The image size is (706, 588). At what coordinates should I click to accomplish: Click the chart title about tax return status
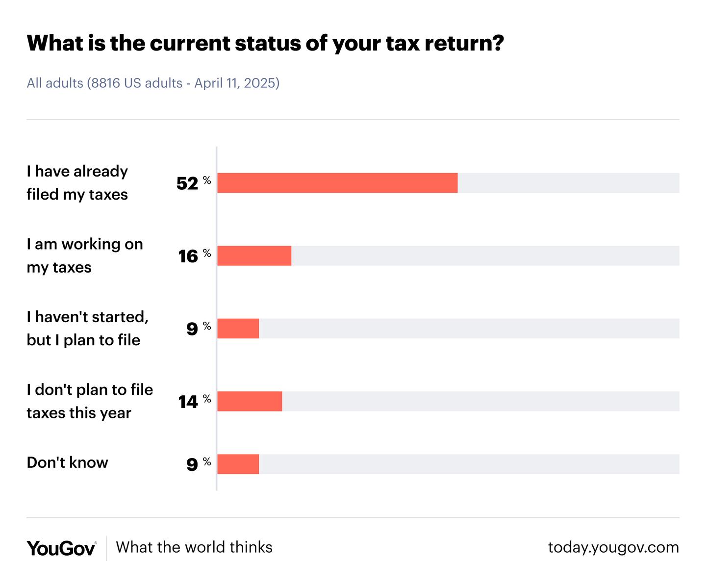(x=265, y=43)
